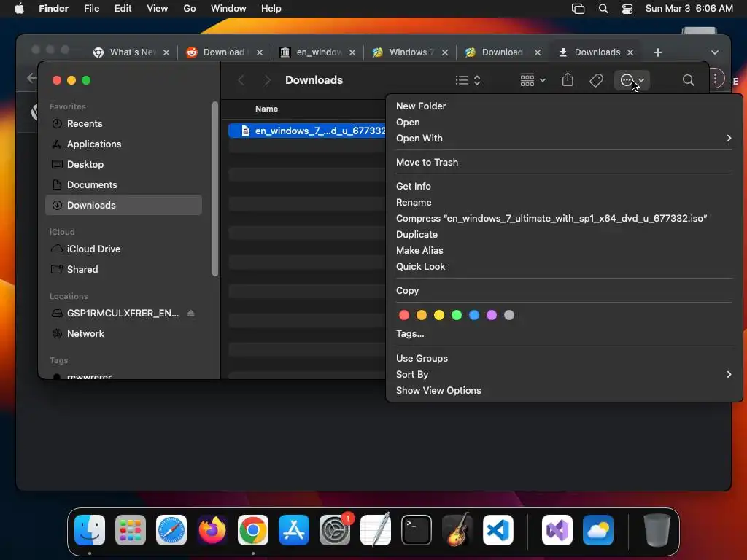
Task: Add a new Chrome tab
Action: pos(658,52)
